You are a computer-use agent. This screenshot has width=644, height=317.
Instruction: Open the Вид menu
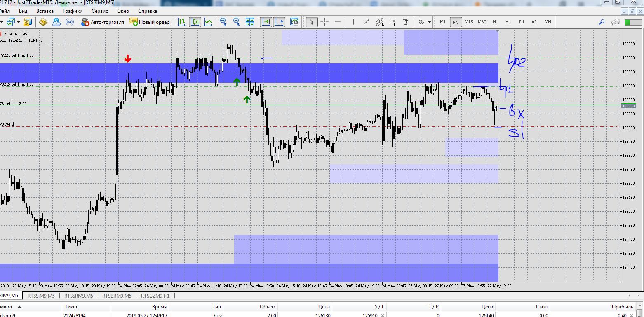click(23, 11)
